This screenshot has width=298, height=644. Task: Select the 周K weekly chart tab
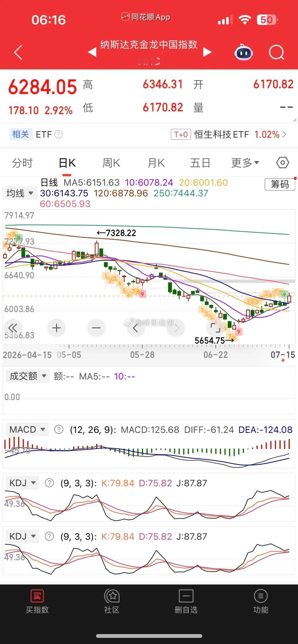(x=111, y=163)
